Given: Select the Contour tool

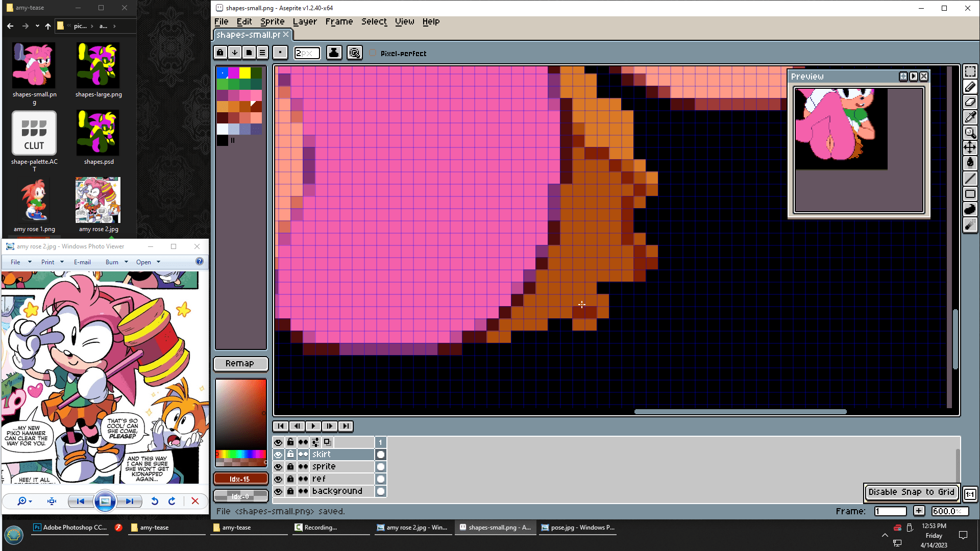Looking at the screenshot, I should tap(970, 209).
